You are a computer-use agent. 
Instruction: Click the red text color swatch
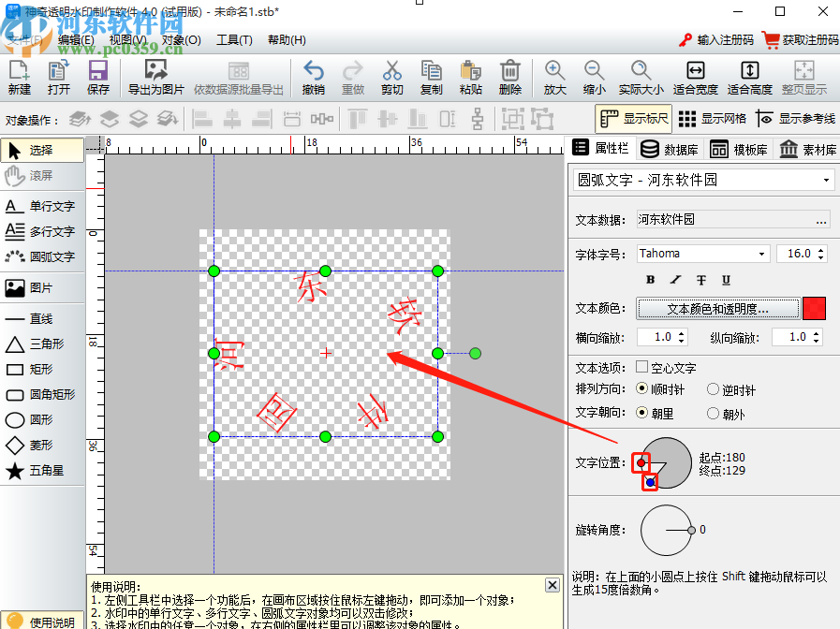click(x=814, y=308)
